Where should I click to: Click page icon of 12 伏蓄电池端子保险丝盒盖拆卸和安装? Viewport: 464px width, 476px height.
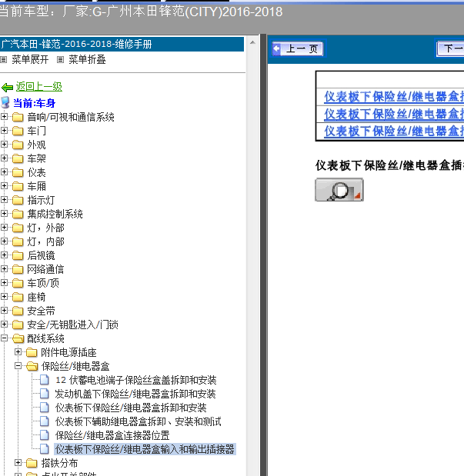45,380
